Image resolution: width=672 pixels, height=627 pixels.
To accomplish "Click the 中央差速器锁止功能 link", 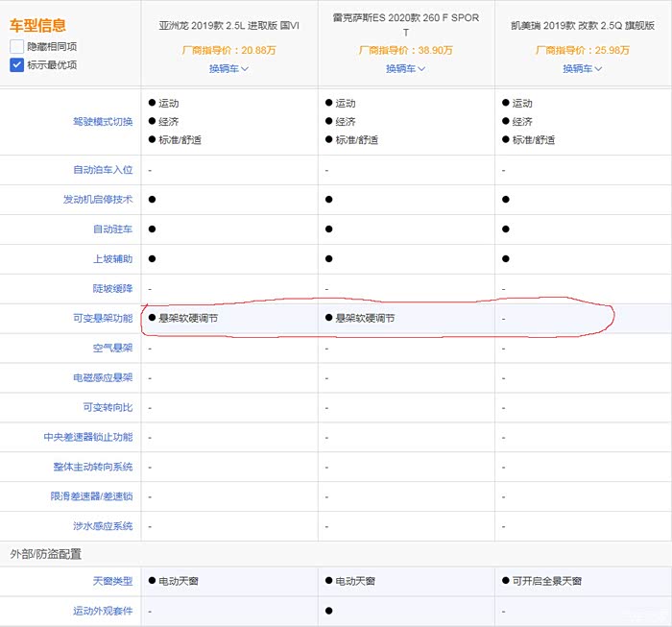I will 87,437.
